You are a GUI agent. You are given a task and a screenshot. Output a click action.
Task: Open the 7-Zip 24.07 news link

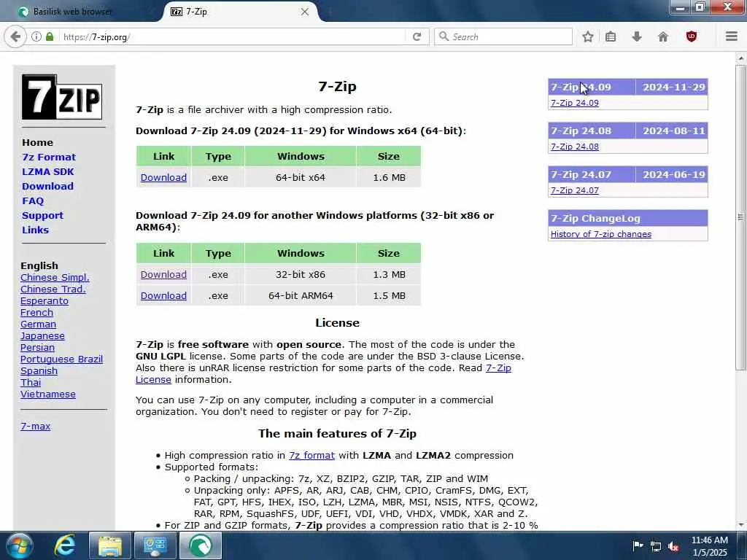tap(575, 190)
